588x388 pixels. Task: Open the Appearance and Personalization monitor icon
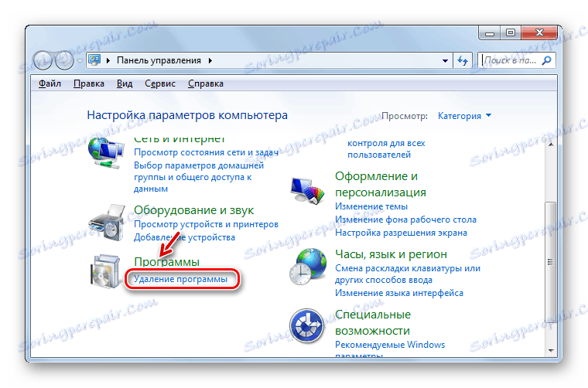point(307,191)
